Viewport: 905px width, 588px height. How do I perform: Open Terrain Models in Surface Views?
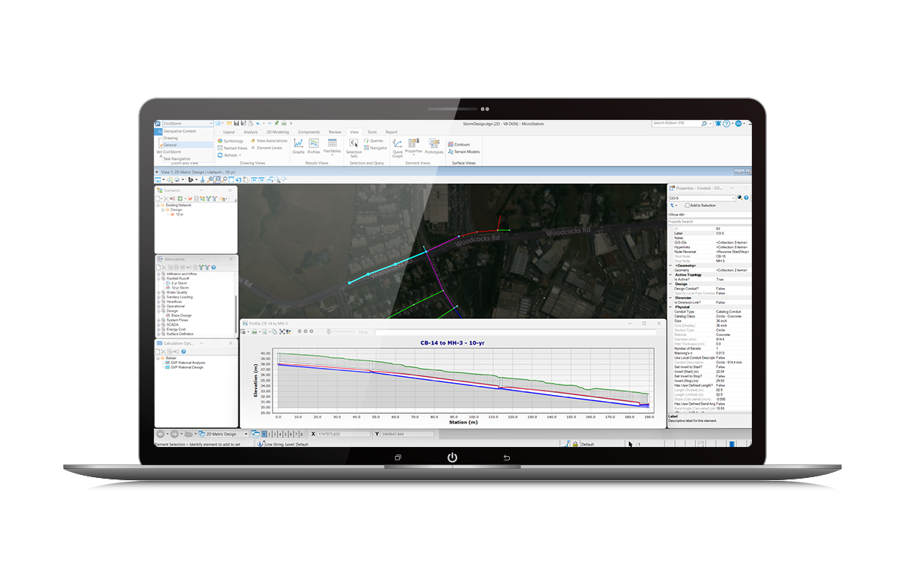[x=462, y=152]
